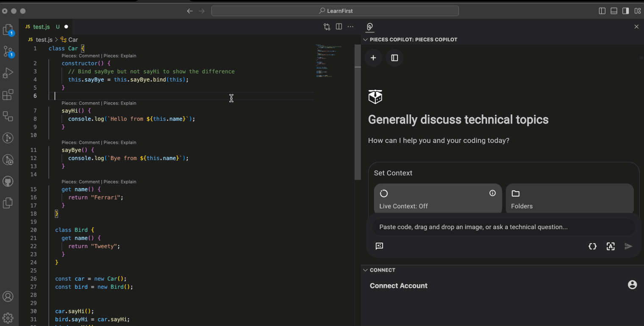Open the Source Control view
This screenshot has height=326, width=644.
tap(8, 52)
